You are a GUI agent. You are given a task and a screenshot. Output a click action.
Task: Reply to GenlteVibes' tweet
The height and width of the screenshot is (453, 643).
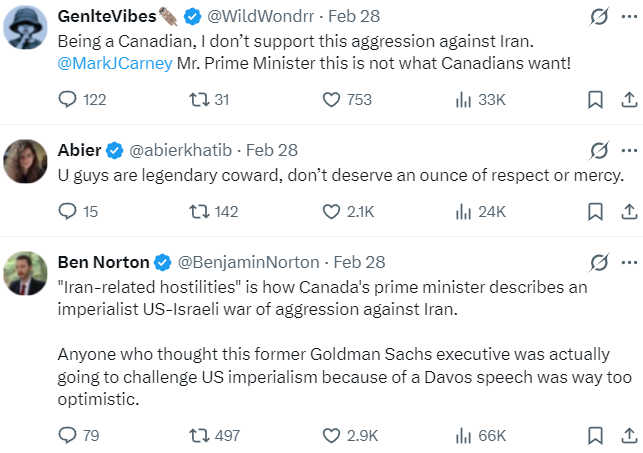pos(68,99)
